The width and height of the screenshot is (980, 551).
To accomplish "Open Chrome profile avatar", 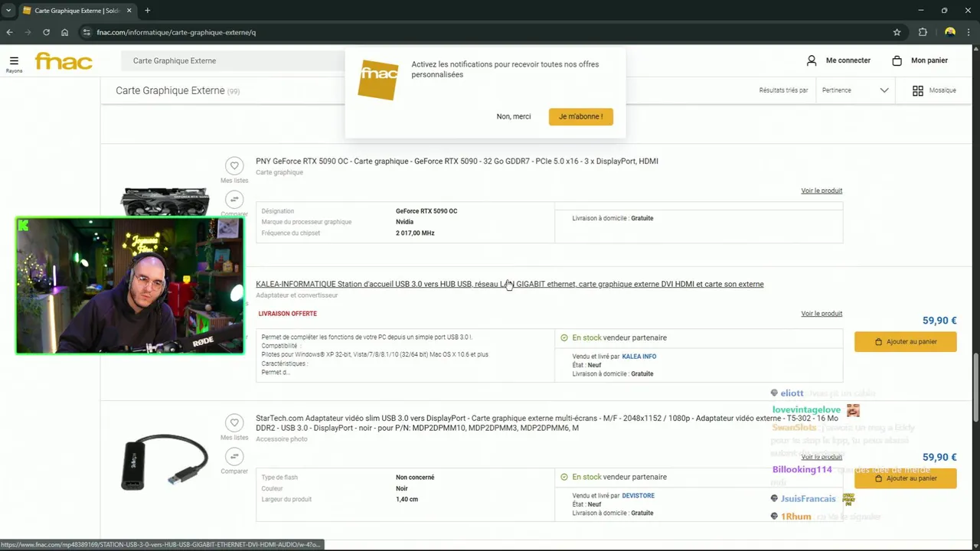I will tap(950, 32).
